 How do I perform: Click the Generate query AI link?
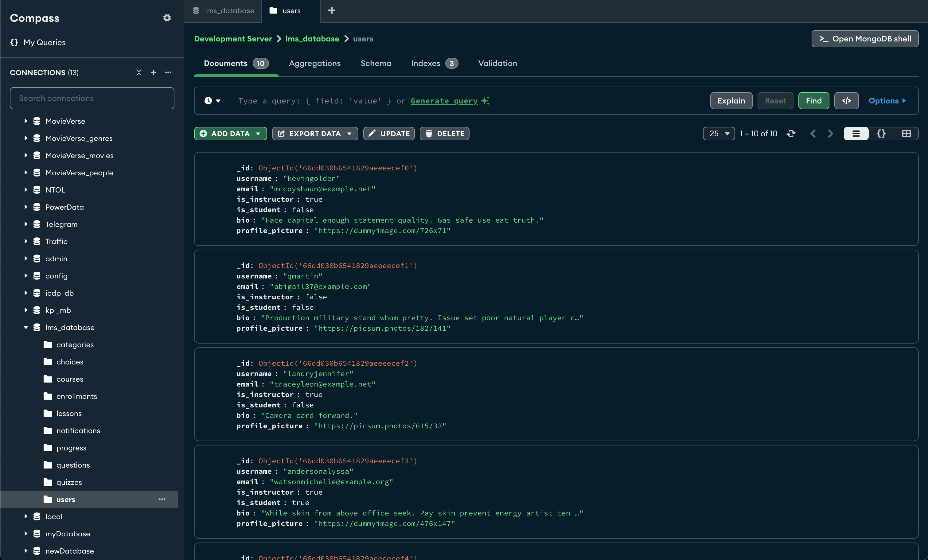pyautogui.click(x=444, y=101)
